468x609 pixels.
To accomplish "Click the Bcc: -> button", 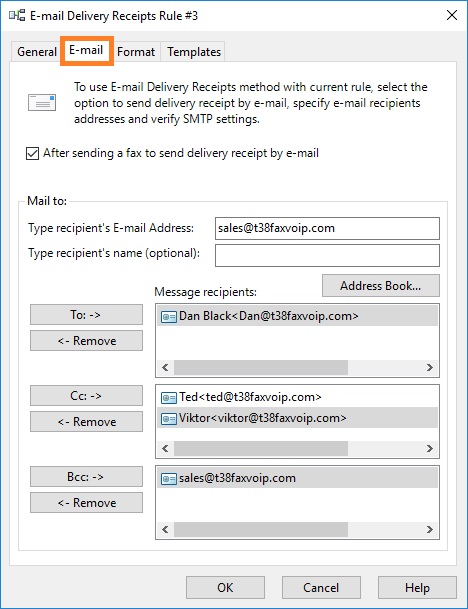I will coord(86,477).
